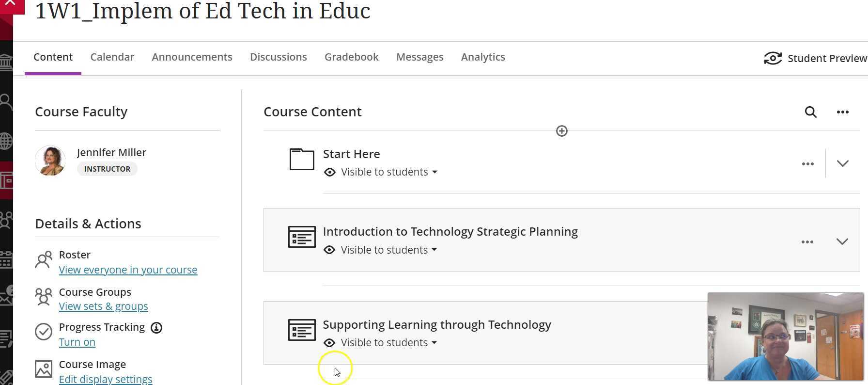Open the Activity Stream globe icon
The image size is (868, 385).
[6, 141]
